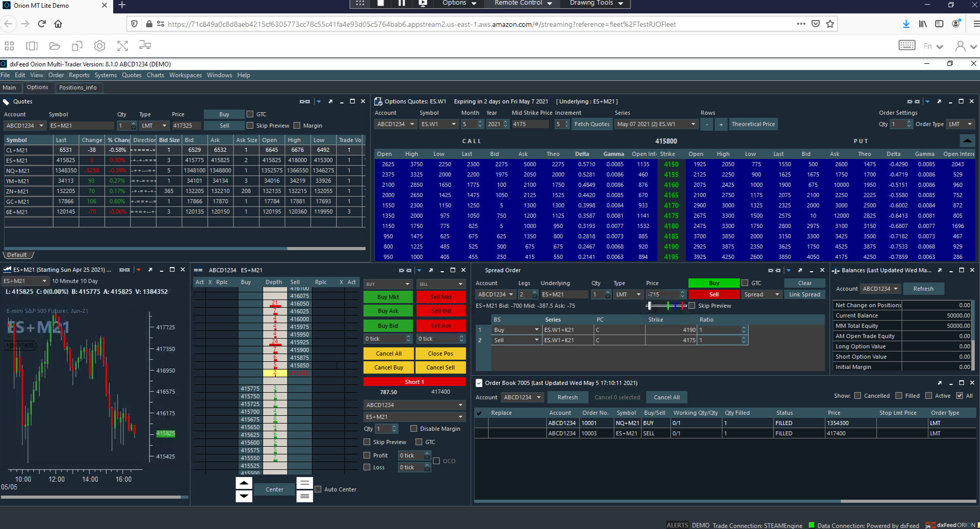Show Cancelled orders in Order Book

point(857,396)
